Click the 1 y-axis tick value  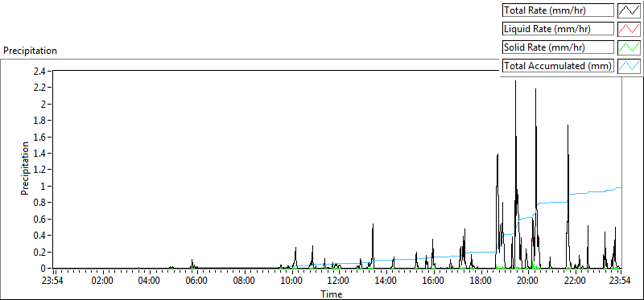[44, 187]
